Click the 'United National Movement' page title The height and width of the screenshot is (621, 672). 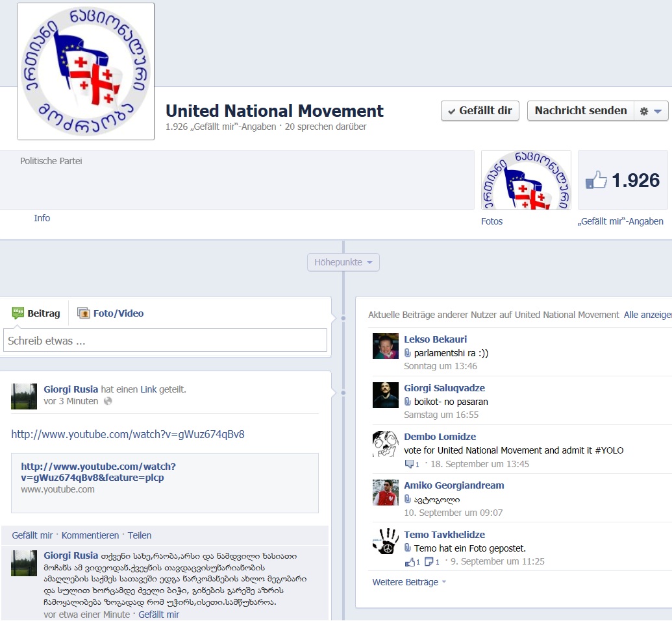(x=275, y=110)
